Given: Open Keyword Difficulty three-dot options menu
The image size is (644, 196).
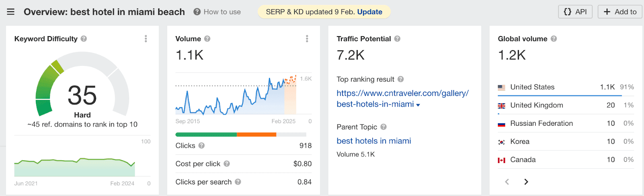Looking at the screenshot, I should tap(146, 39).
